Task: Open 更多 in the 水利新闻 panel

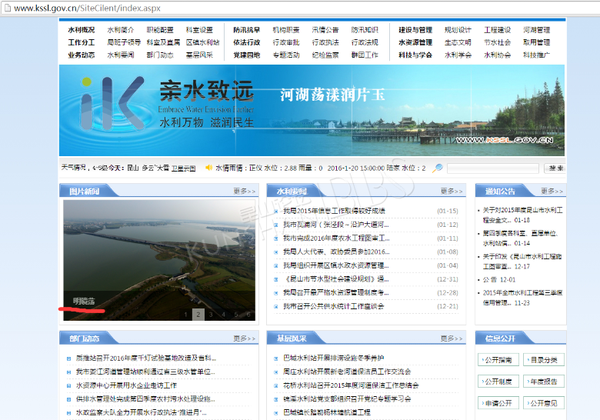Action: [x=452, y=191]
